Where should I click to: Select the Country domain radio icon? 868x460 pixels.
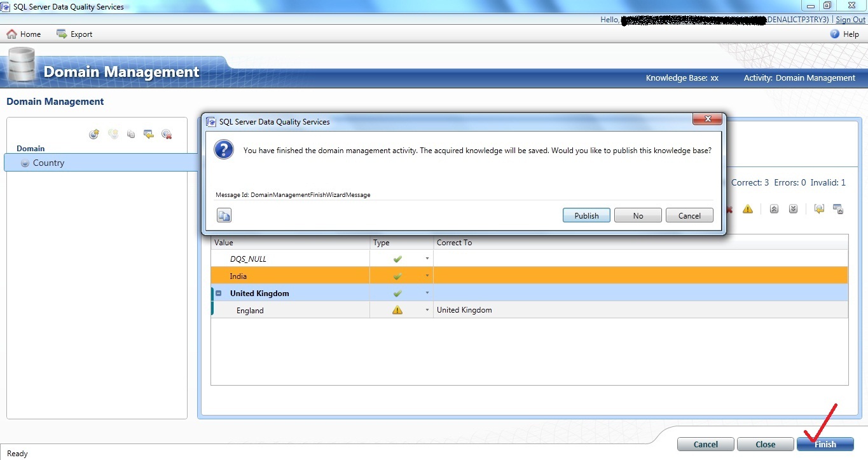click(x=25, y=163)
